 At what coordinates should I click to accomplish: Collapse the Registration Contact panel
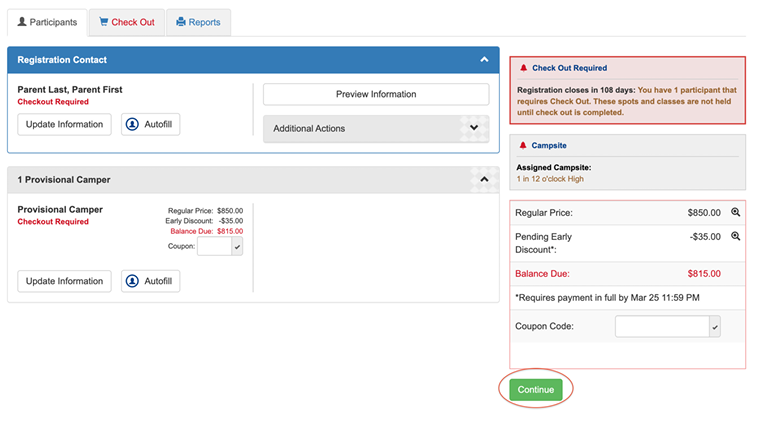pyautogui.click(x=484, y=60)
